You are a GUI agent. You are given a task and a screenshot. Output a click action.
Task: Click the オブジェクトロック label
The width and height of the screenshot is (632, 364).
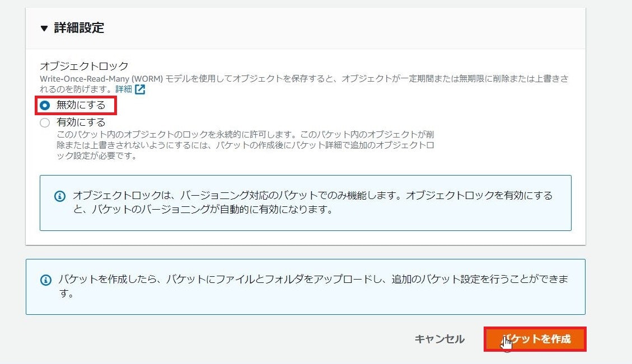point(84,65)
